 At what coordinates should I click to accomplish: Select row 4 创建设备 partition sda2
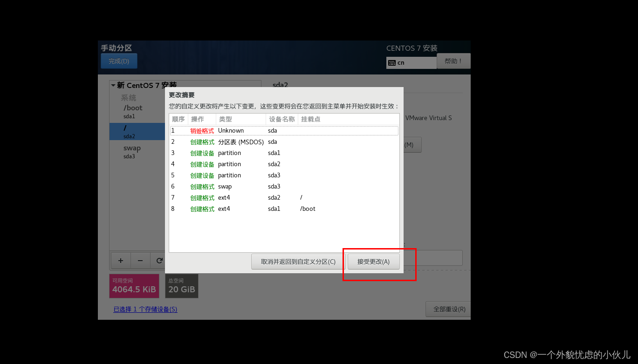tap(284, 164)
